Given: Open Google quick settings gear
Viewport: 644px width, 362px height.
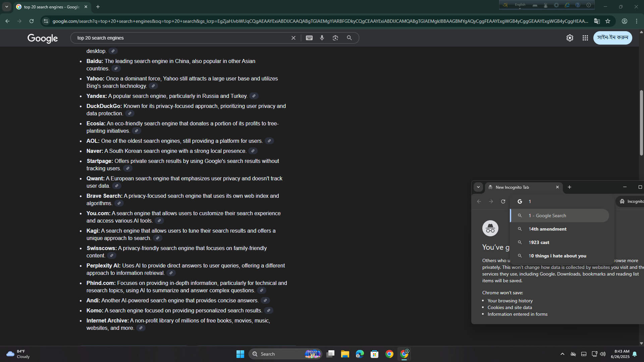Looking at the screenshot, I should pyautogui.click(x=570, y=38).
